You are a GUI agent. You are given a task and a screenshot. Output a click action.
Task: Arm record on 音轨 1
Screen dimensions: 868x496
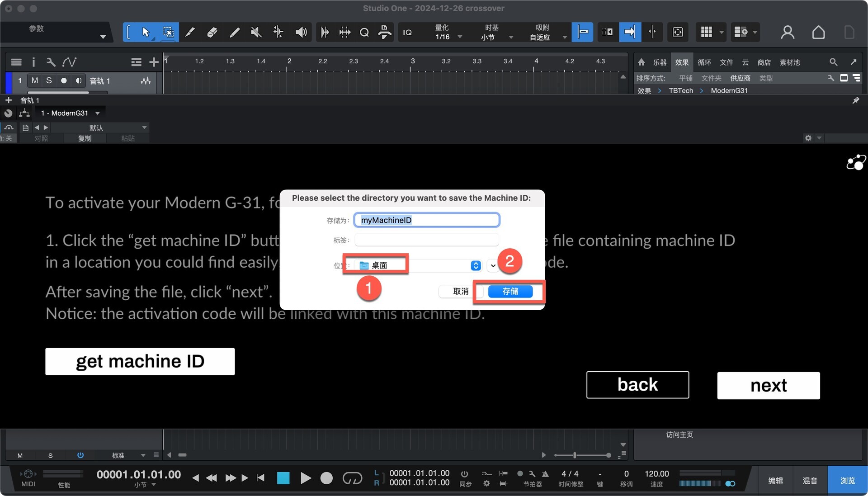64,80
